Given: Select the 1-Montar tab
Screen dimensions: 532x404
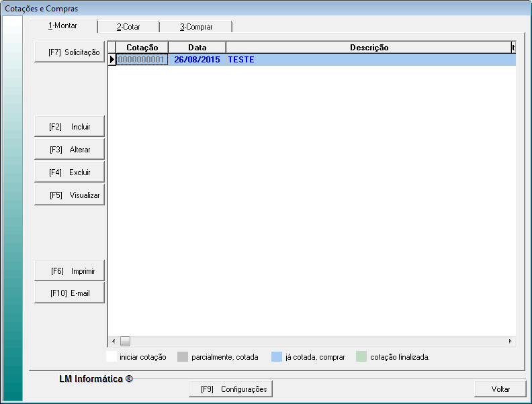Looking at the screenshot, I should point(63,26).
